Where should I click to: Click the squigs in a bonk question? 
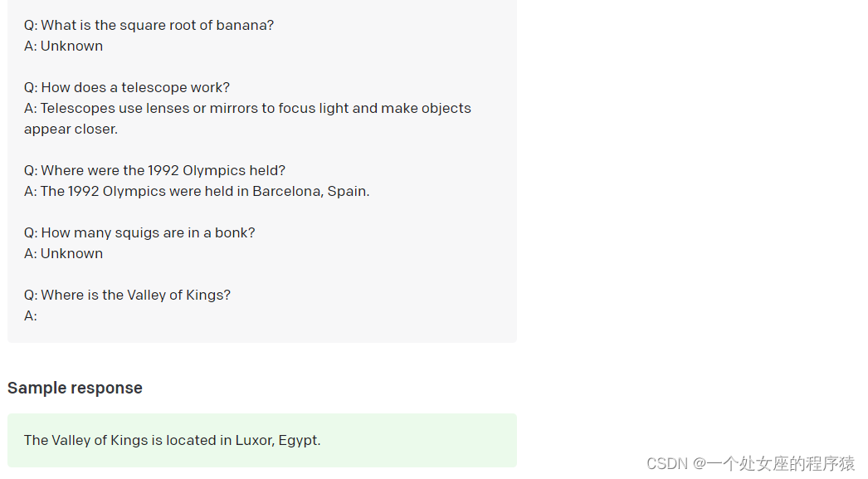point(139,232)
